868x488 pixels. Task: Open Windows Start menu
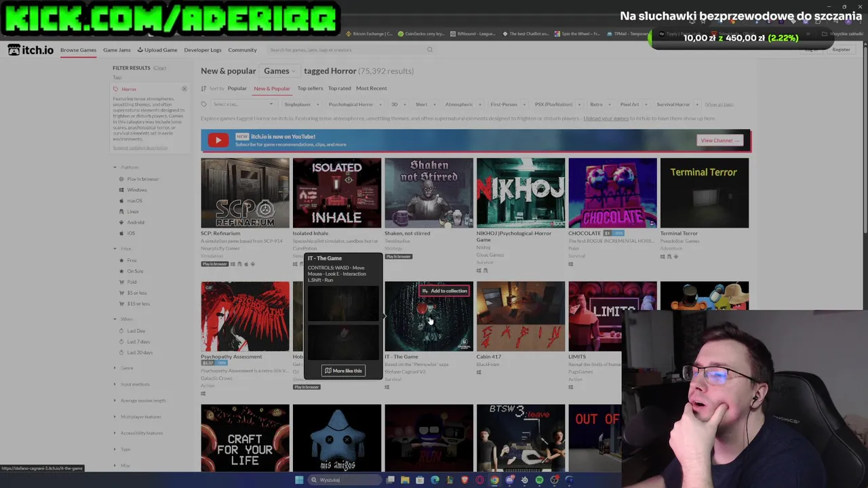pyautogui.click(x=299, y=480)
